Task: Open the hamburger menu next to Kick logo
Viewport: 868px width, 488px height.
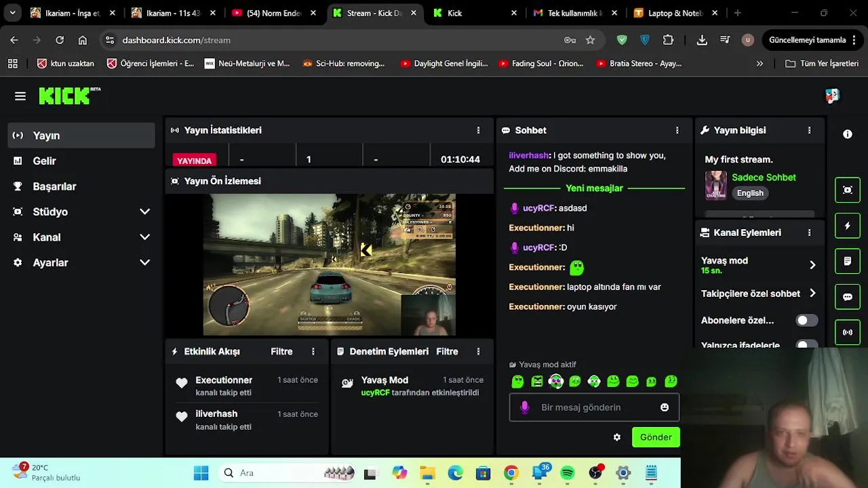Action: pos(20,96)
